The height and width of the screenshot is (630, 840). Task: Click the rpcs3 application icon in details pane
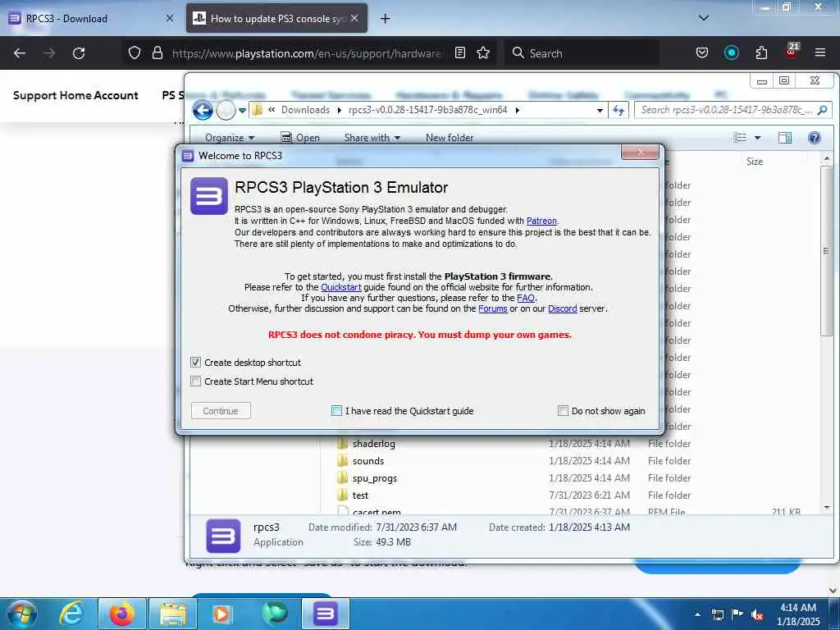click(223, 536)
